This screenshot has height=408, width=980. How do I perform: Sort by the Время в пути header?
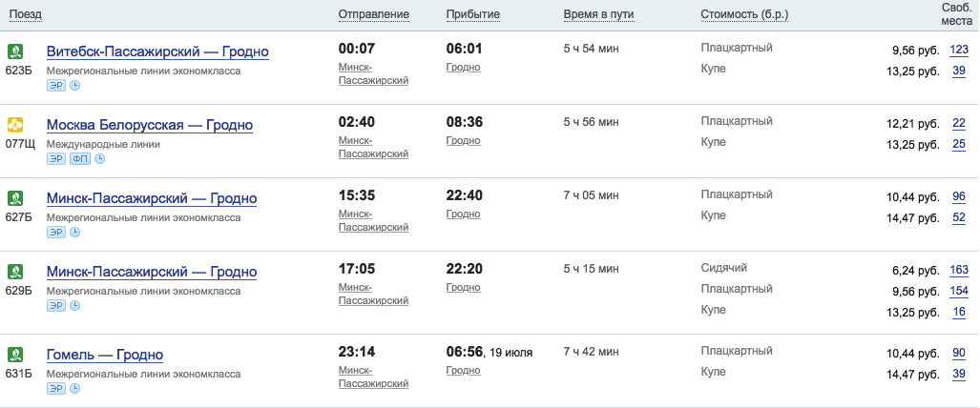[x=598, y=14]
